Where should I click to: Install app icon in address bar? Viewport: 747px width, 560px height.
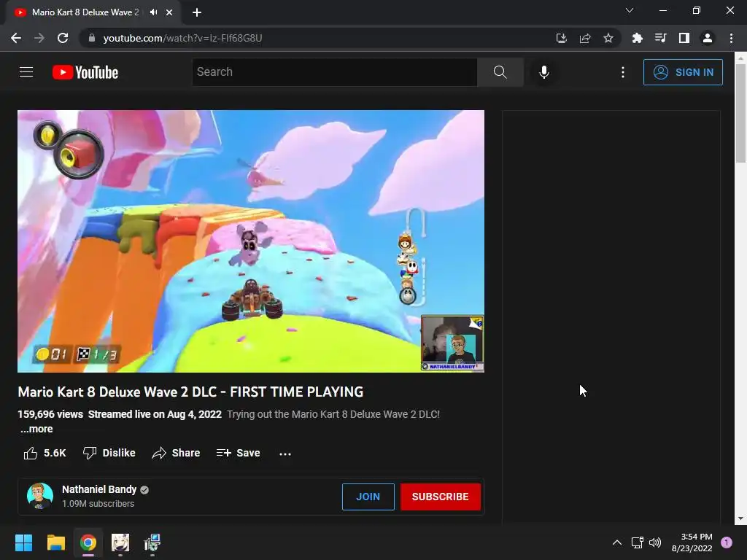(x=562, y=38)
